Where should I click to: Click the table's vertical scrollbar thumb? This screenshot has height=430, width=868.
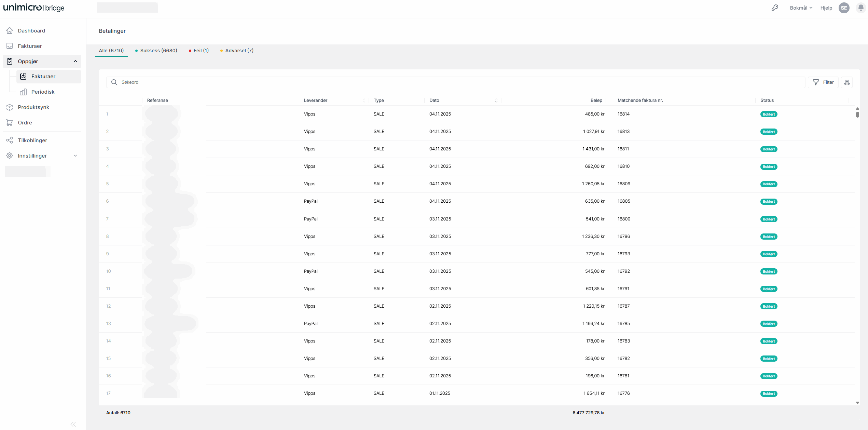(x=857, y=114)
